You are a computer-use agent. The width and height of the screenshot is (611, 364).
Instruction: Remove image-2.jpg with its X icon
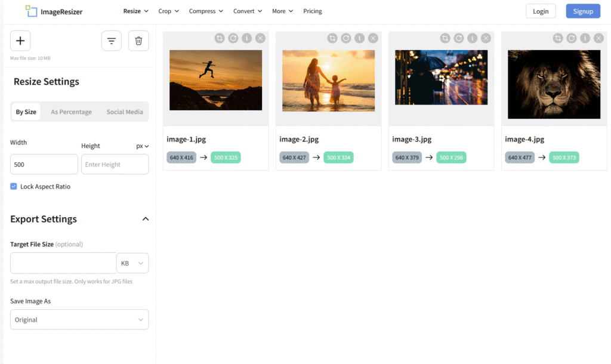pos(373,38)
